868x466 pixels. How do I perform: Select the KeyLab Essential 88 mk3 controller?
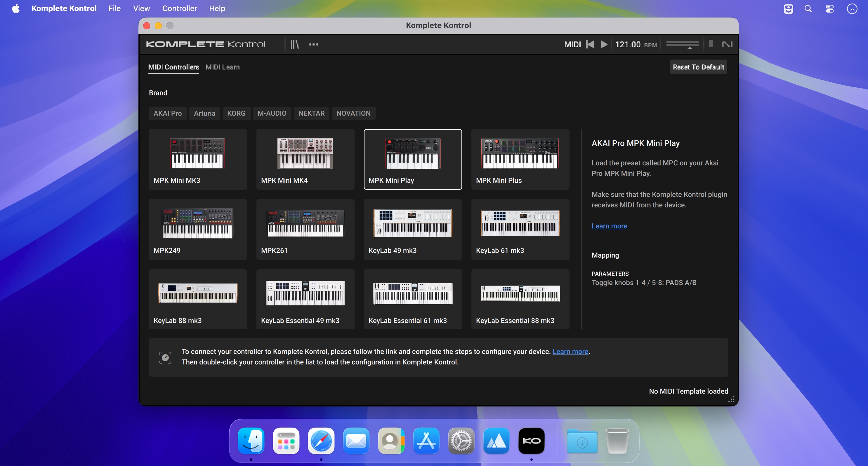[520, 299]
